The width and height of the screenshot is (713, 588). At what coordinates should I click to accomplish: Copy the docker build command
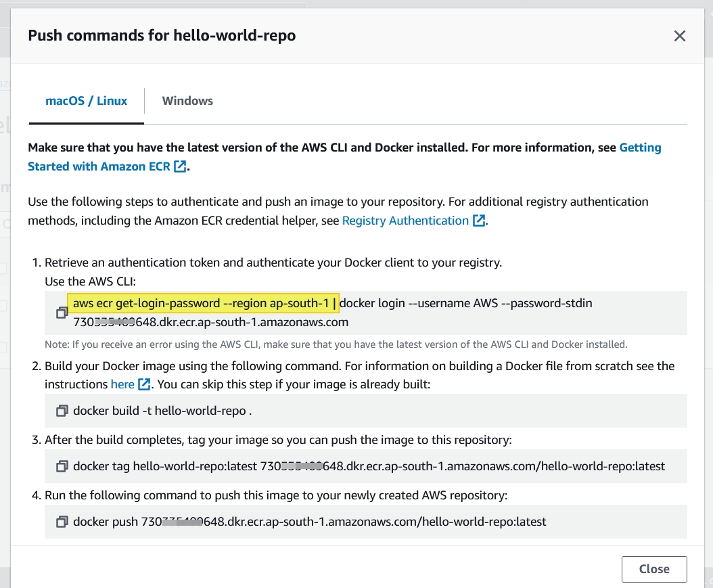click(62, 411)
